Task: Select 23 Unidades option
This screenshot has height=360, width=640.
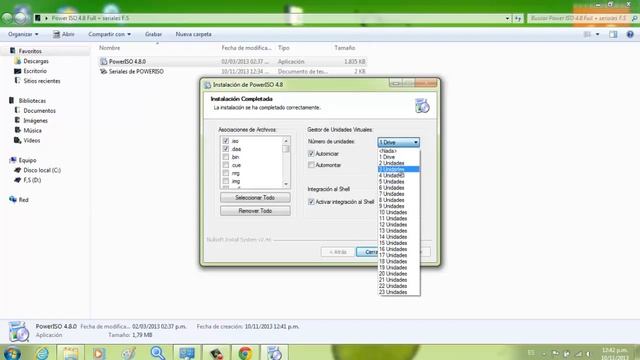Action: click(399, 292)
